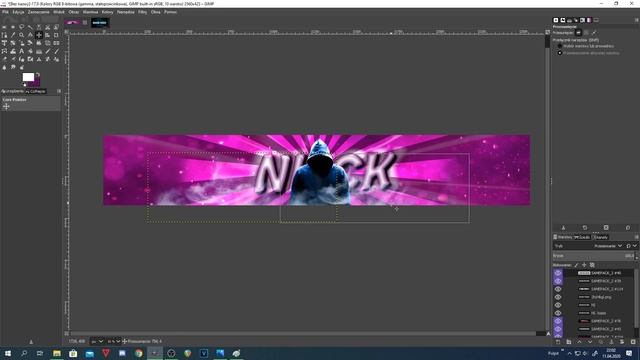This screenshot has height=360, width=640.
Task: Open the Plik menu
Action: tap(5, 12)
